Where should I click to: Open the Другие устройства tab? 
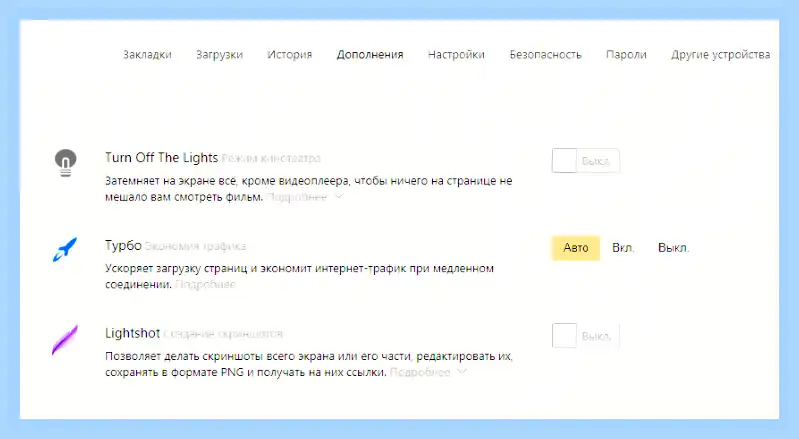click(x=721, y=54)
